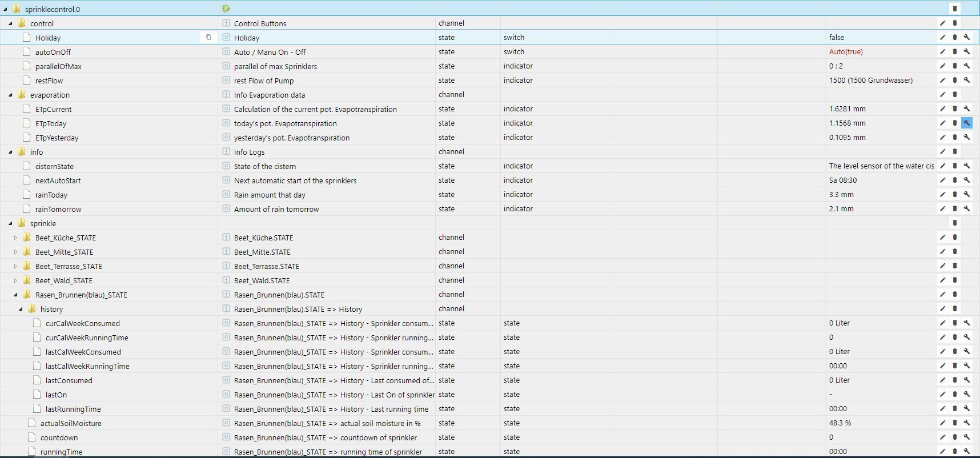The height and width of the screenshot is (458, 980).
Task: Click the value 1.6281 mm
Action: (x=847, y=109)
